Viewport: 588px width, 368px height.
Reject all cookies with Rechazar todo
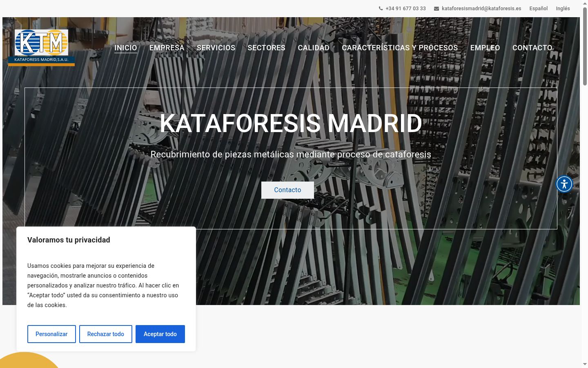(106, 334)
